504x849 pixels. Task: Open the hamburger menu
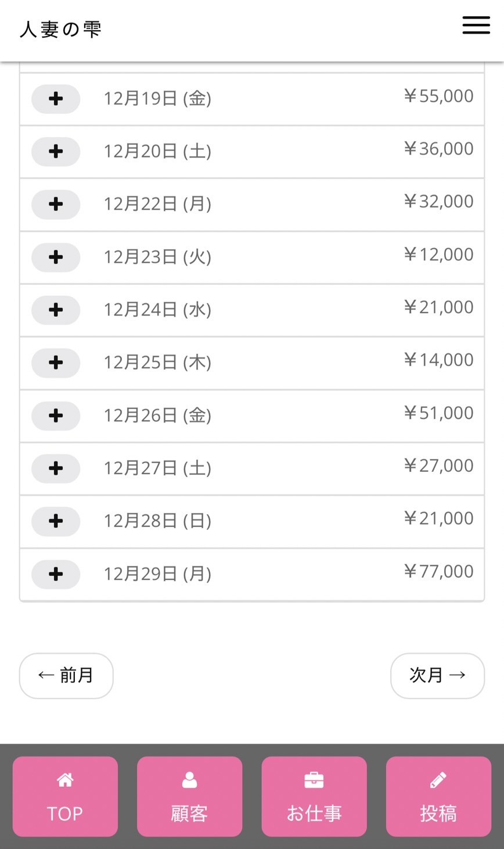pyautogui.click(x=476, y=25)
